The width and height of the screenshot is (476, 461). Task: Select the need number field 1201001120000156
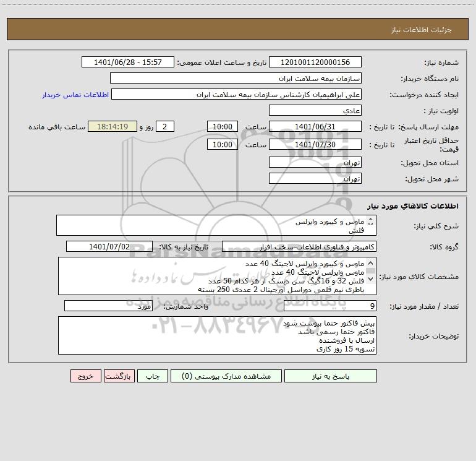(x=315, y=62)
